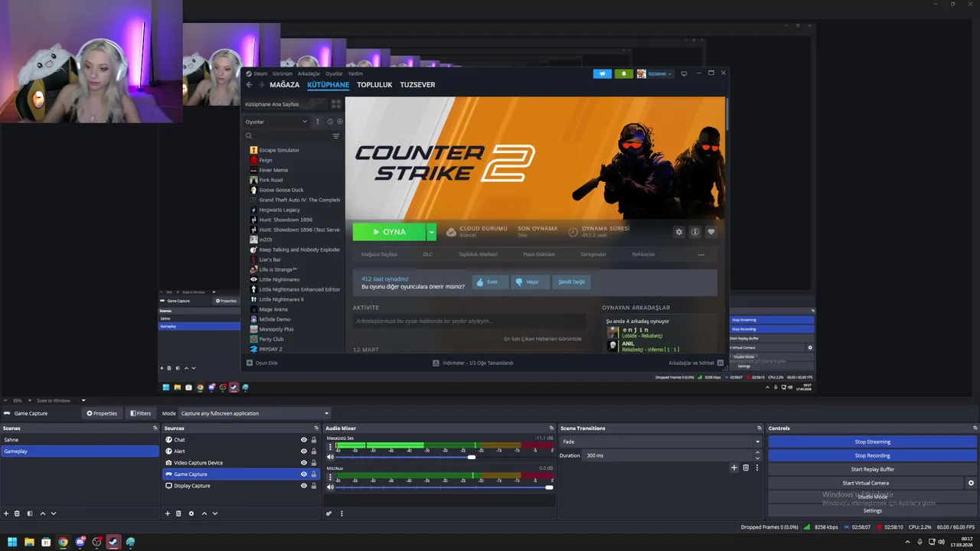
Task: Hide the Game Capture source
Action: click(304, 474)
